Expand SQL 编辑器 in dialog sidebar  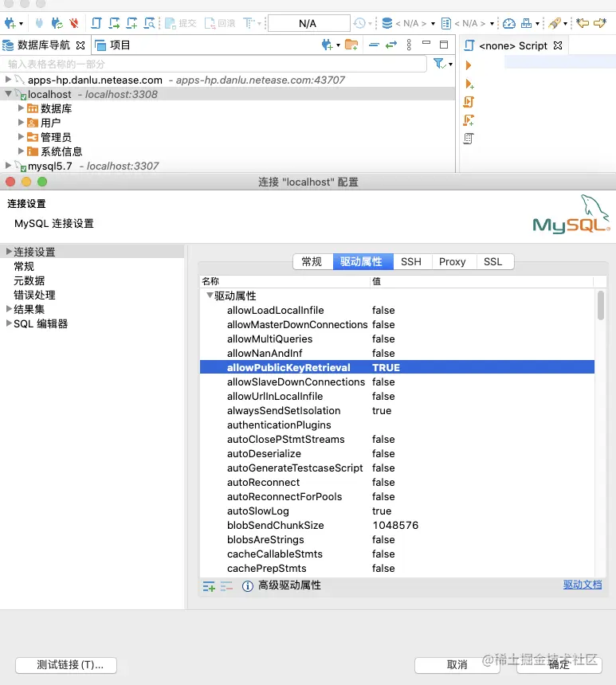click(x=8, y=323)
